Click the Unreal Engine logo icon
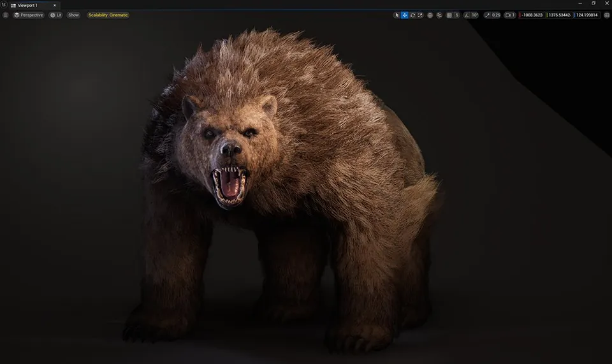Viewport: 612px width, 364px height. [x=4, y=4]
